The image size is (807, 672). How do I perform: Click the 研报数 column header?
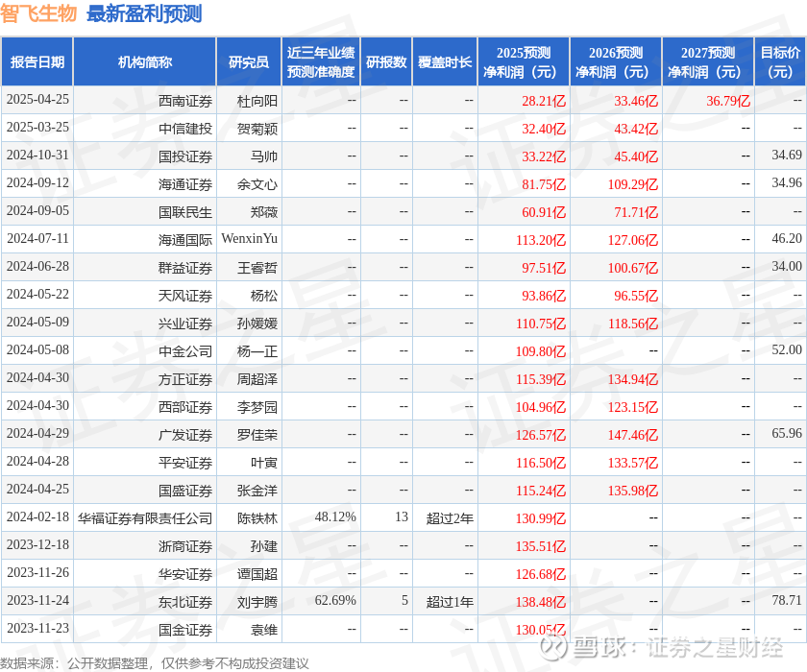coord(386,61)
